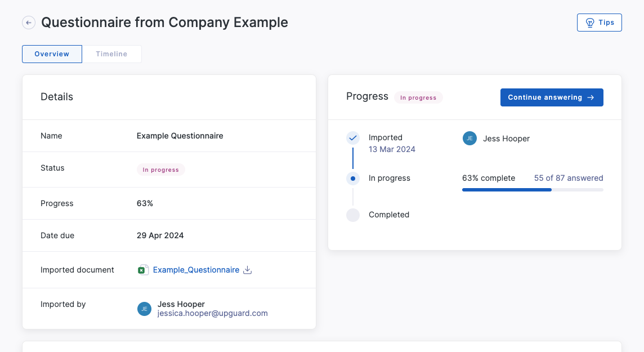644x352 pixels.
Task: Click the Imported date 13 Mar 2024
Action: click(392, 149)
